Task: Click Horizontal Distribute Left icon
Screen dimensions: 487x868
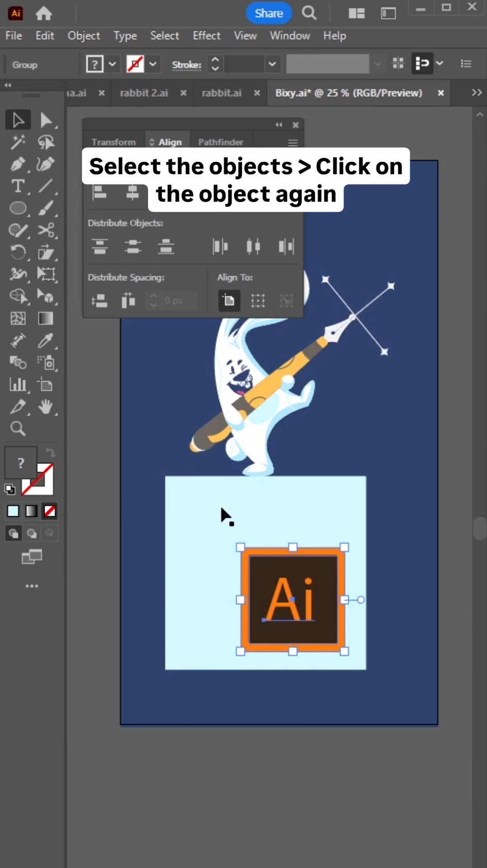Action: 220,247
